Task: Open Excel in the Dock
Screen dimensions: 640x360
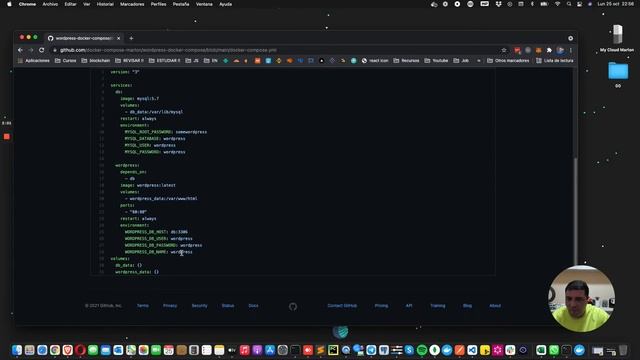Action: point(541,350)
